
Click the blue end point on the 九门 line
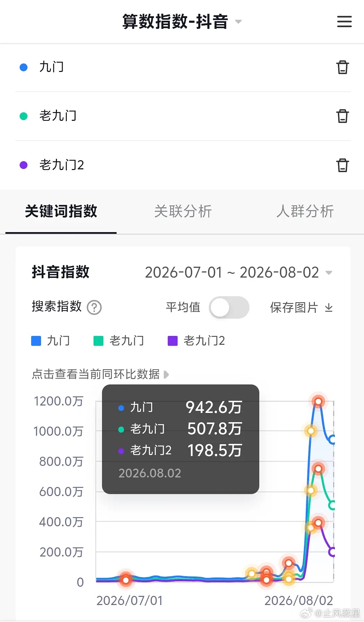332,439
